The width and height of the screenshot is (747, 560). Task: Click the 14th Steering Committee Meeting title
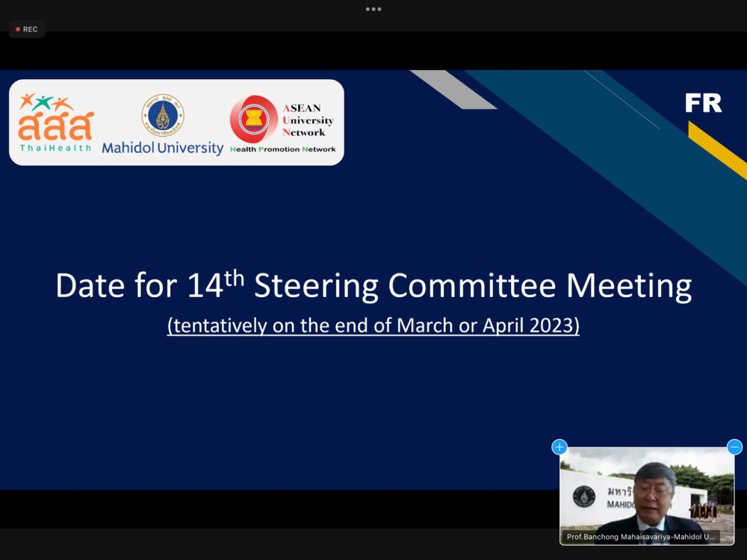373,286
